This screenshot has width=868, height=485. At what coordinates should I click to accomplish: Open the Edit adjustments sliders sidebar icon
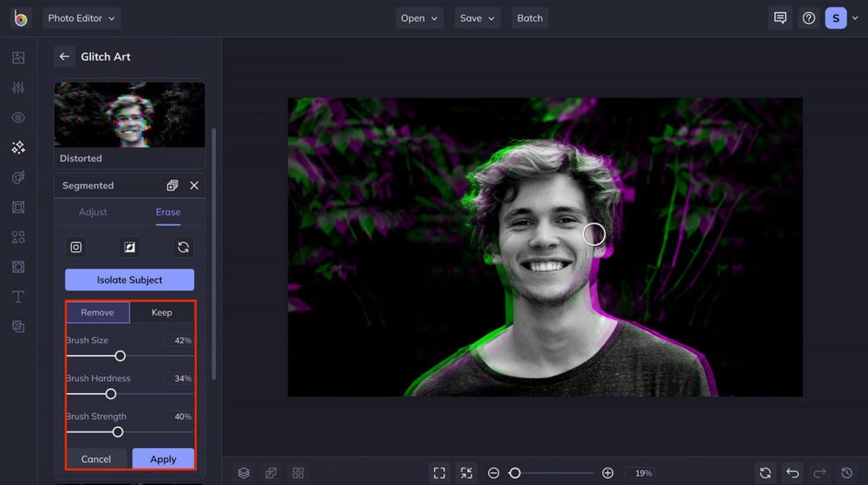[x=18, y=87]
